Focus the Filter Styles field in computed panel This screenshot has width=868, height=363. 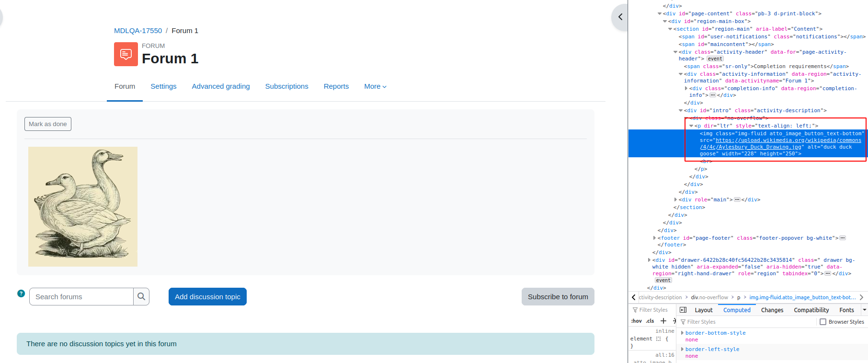[x=747, y=322]
